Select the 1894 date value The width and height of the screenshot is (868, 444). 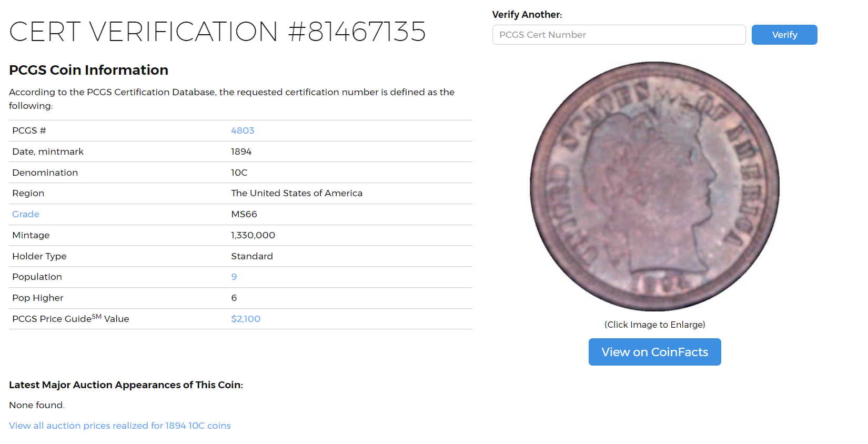click(241, 152)
